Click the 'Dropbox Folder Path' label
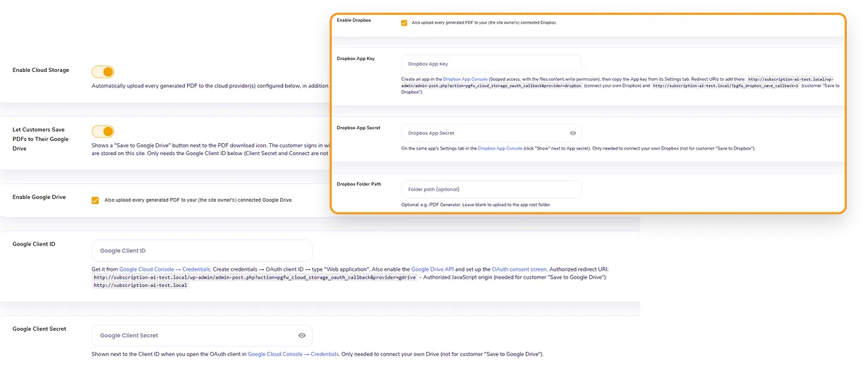The image size is (868, 366). [x=359, y=184]
